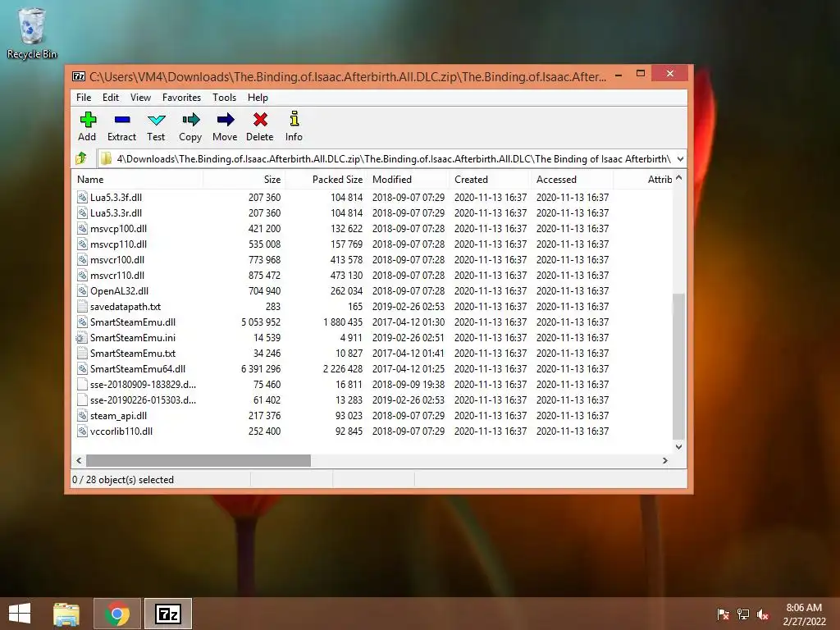840x630 pixels.
Task: Open the Help menu
Action: click(x=258, y=98)
